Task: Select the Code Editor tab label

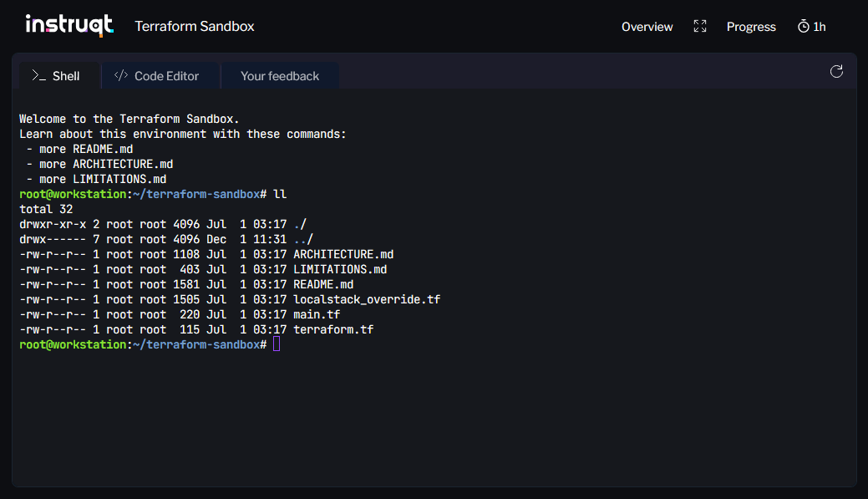Action: 166,76
